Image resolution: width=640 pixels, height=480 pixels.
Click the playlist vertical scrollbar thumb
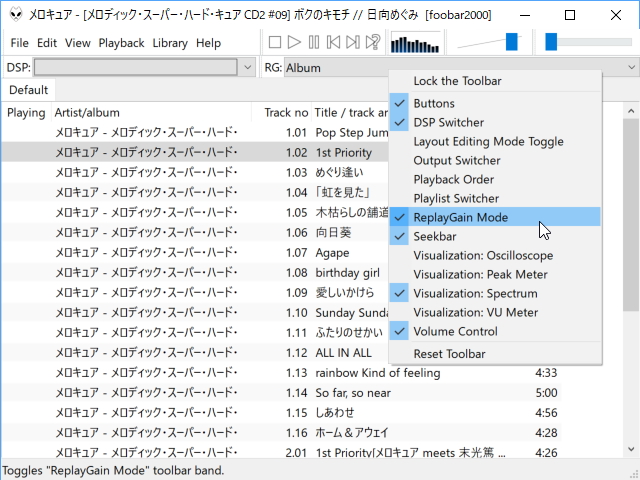click(631, 215)
